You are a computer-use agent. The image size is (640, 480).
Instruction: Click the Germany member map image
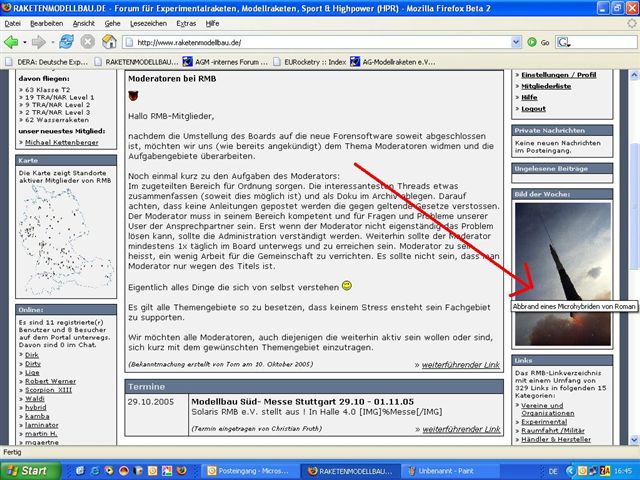[66, 240]
